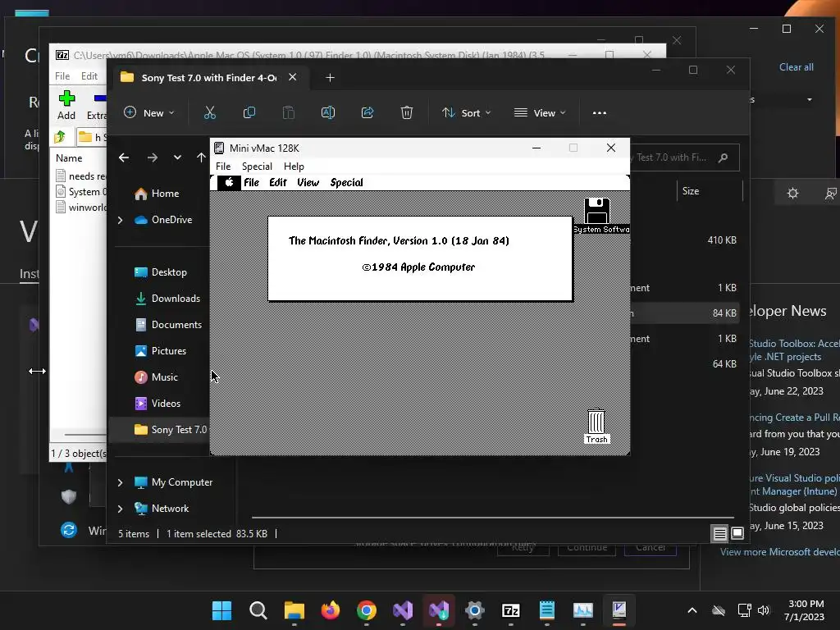Open See more ellipsis menu in Explorer

(600, 113)
